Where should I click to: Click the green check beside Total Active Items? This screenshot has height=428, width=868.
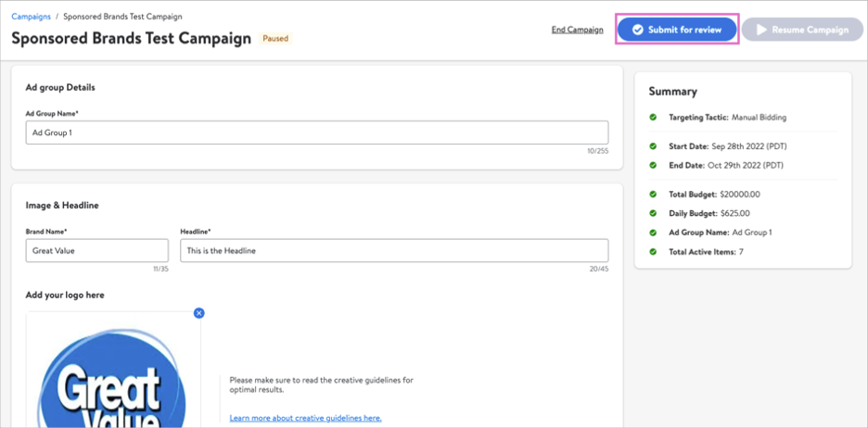click(x=653, y=252)
